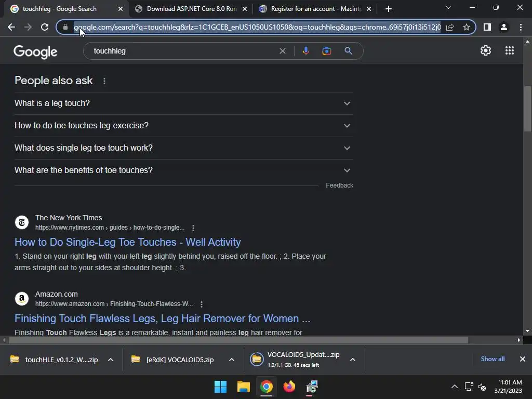This screenshot has width=532, height=399.
Task: Go to Google home logo
Action: coord(35,51)
